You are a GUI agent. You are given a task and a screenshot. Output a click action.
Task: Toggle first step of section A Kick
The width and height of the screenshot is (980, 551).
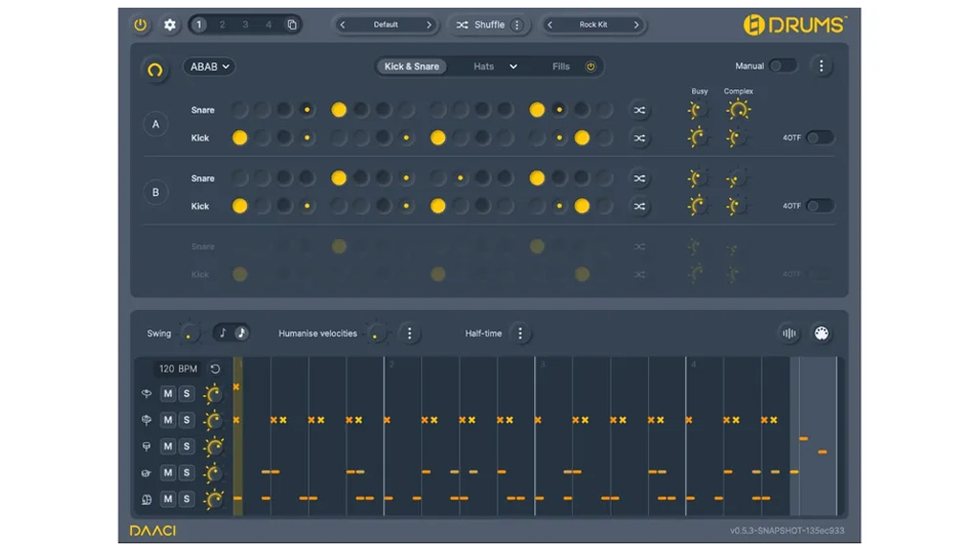coord(239,138)
